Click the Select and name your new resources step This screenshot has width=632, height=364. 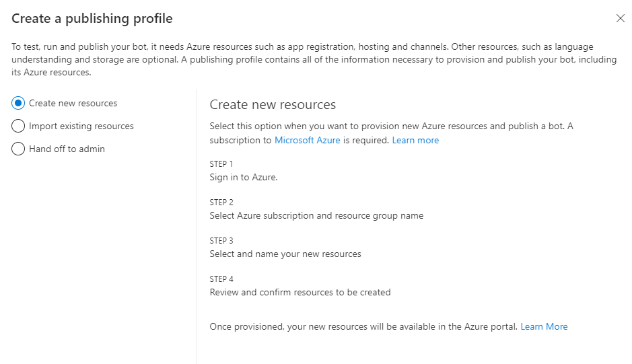point(285,254)
